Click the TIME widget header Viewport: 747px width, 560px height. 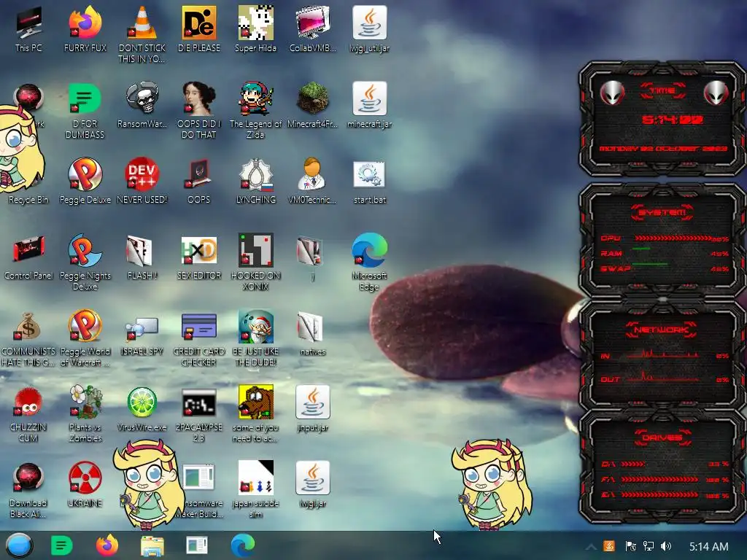tap(662, 90)
